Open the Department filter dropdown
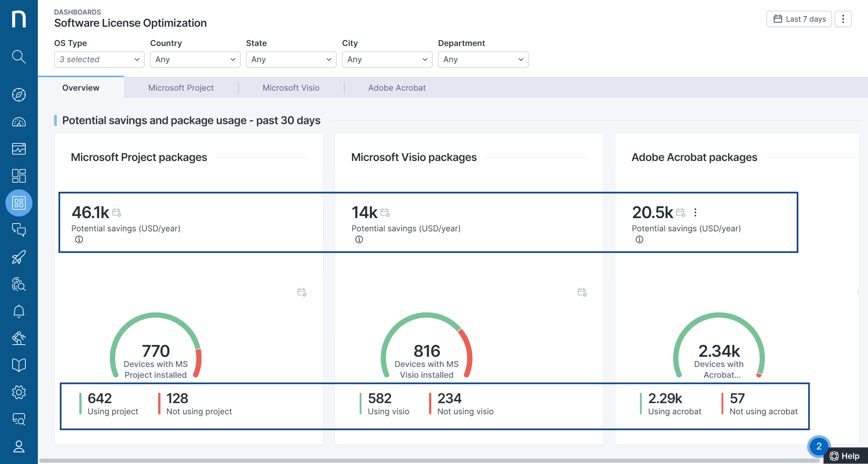The image size is (868, 464). coord(483,60)
